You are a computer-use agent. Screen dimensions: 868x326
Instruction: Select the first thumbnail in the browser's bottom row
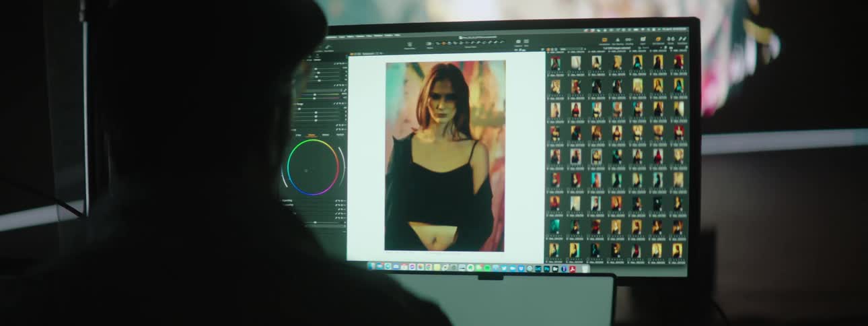coord(554,250)
